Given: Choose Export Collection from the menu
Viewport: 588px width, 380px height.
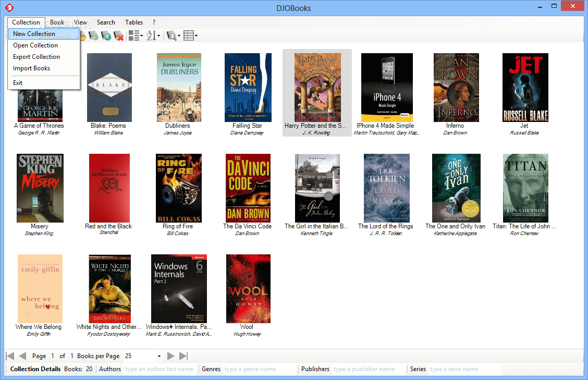Looking at the screenshot, I should (44, 57).
